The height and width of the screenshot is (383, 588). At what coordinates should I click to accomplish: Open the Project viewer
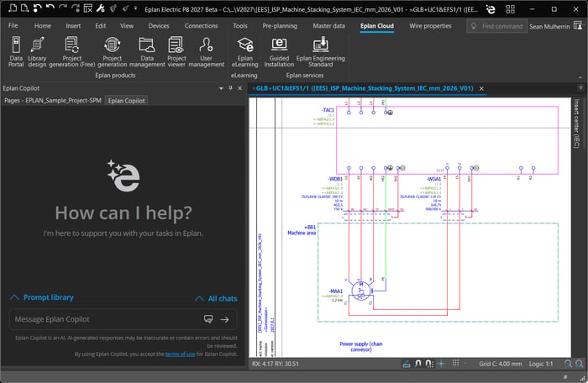176,52
